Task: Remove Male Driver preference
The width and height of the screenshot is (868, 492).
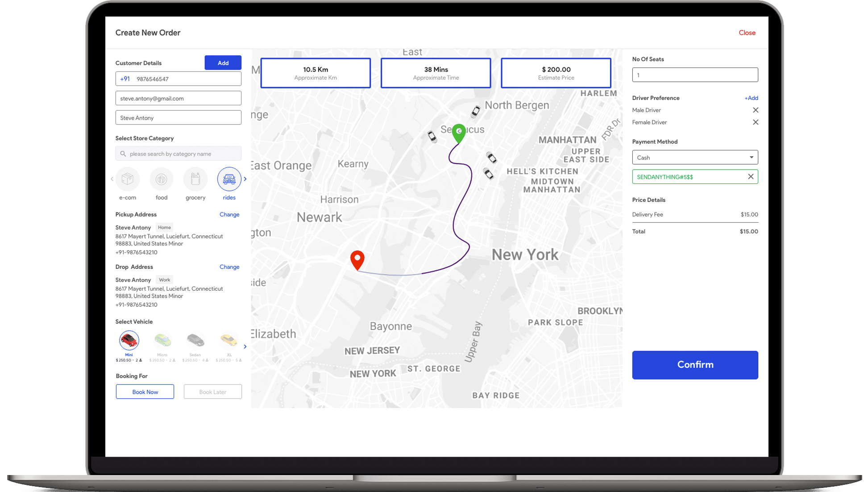Action: [x=755, y=110]
